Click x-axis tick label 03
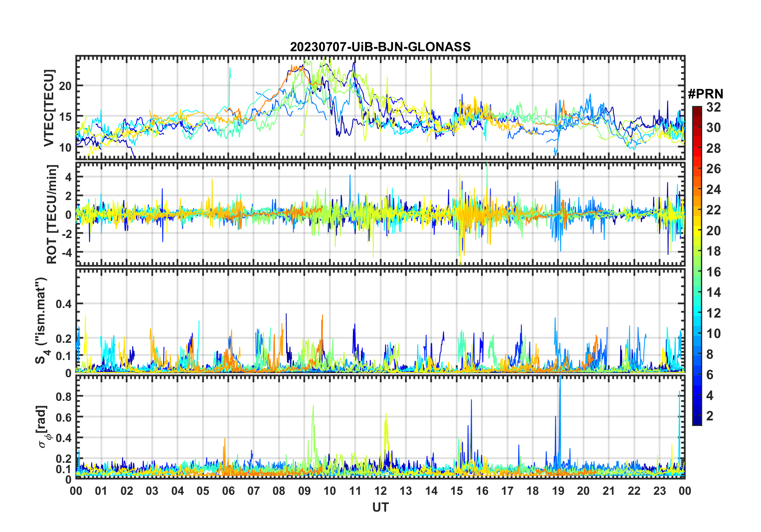Screen dimensions: 761x532 (152, 491)
